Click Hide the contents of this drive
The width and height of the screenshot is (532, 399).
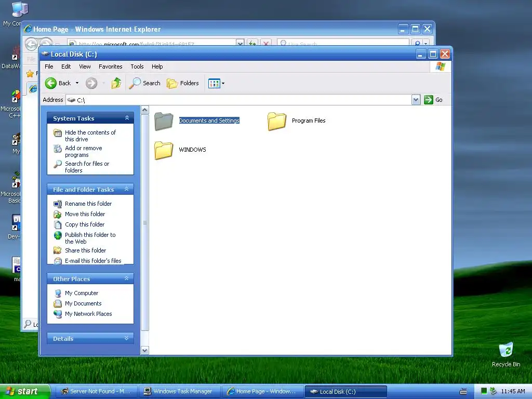pyautogui.click(x=90, y=136)
